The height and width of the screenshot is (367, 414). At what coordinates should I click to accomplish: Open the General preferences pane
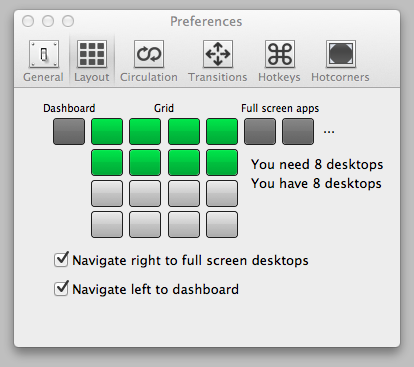point(44,61)
